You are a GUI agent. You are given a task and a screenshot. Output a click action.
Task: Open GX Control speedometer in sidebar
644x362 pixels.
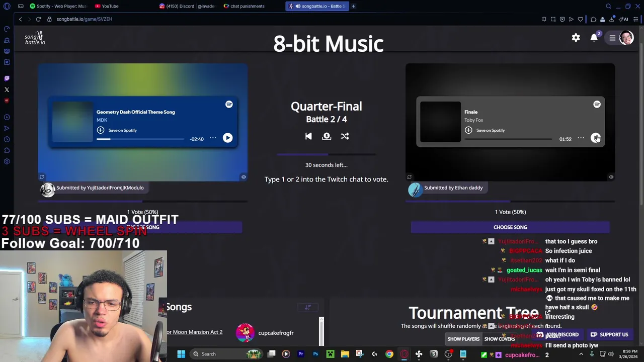(x=7, y=29)
